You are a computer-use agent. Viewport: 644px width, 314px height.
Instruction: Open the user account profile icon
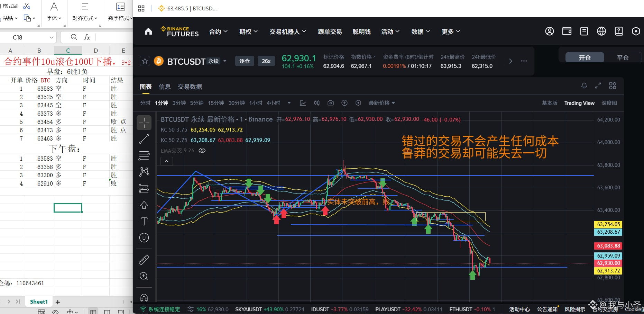pyautogui.click(x=550, y=31)
